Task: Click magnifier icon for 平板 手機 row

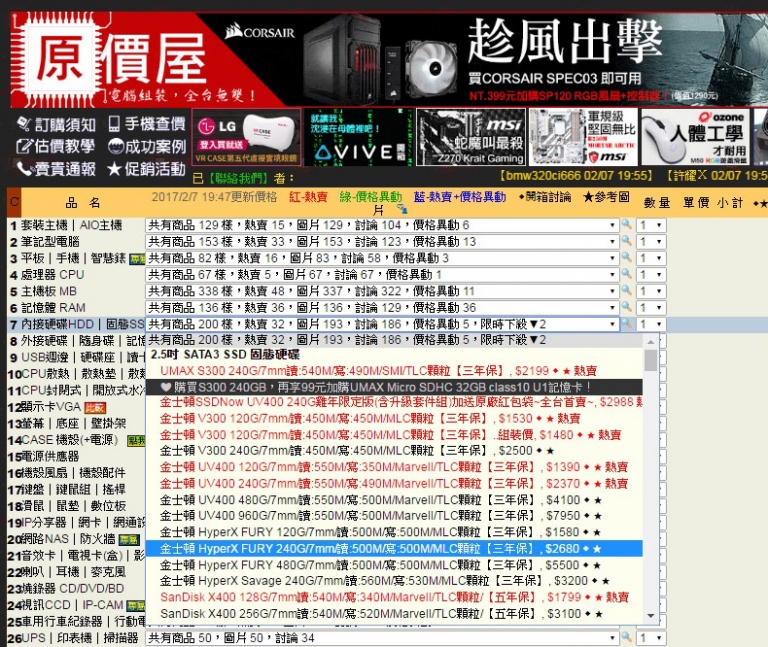Action: point(626,258)
